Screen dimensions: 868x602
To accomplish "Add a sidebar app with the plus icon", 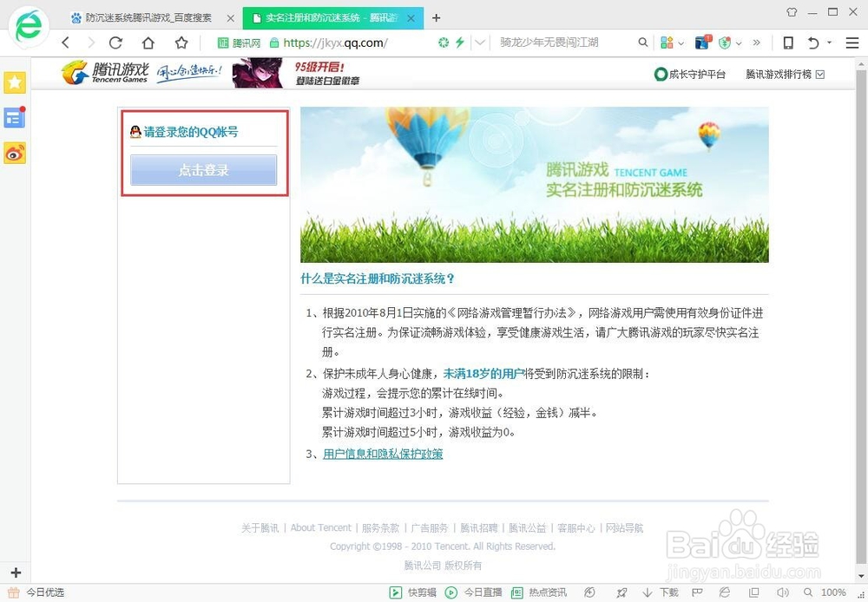I will click(16, 573).
